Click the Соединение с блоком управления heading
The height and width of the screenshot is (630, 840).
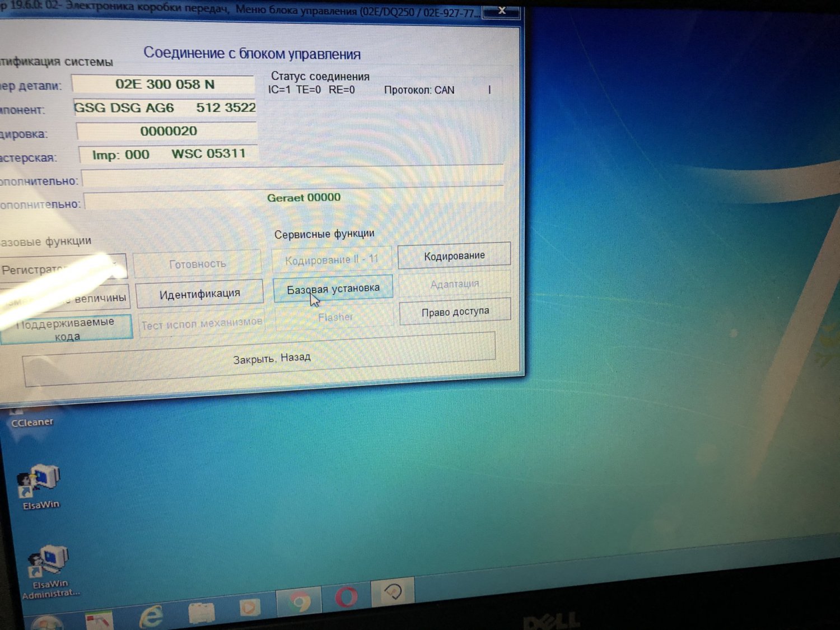(x=252, y=53)
